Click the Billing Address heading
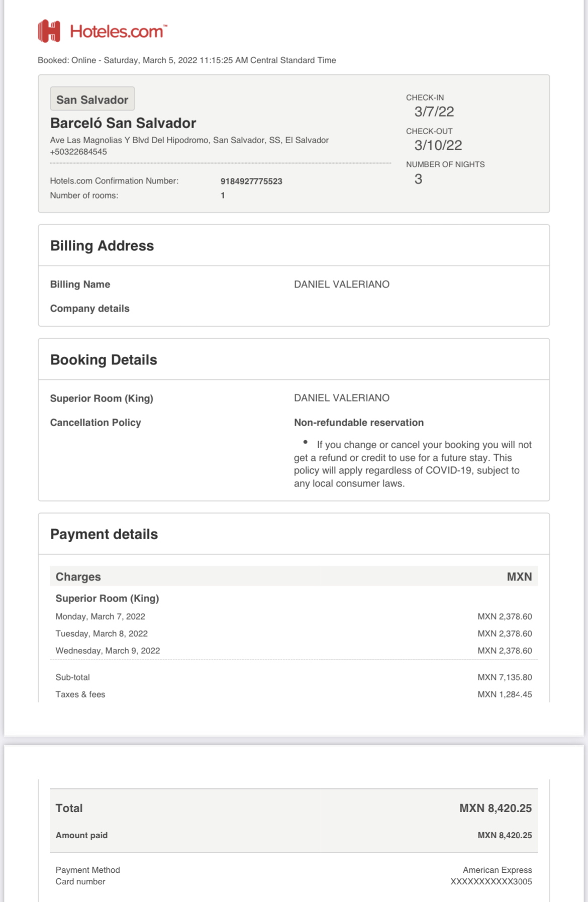The width and height of the screenshot is (588, 902). 102,246
